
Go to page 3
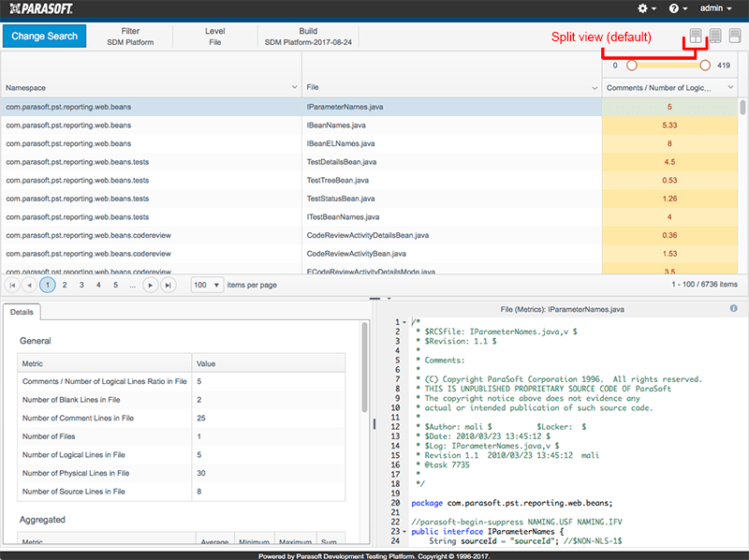(x=81, y=286)
